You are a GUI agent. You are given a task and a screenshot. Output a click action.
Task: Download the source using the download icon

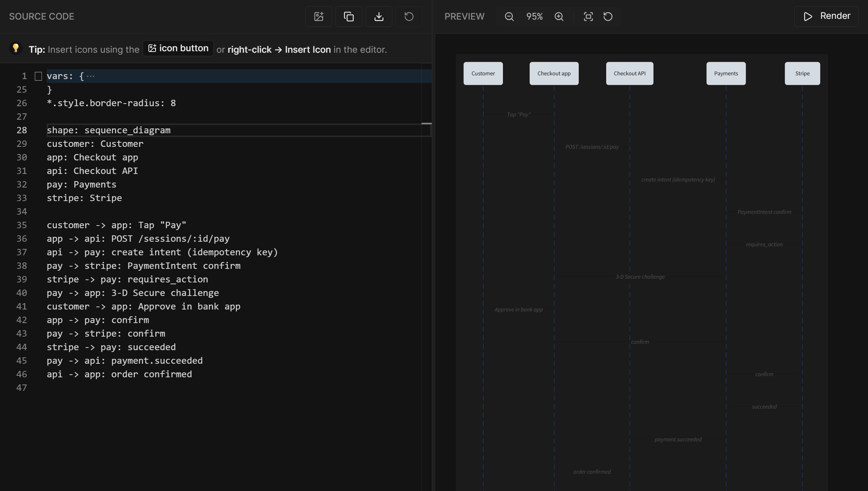pos(379,17)
